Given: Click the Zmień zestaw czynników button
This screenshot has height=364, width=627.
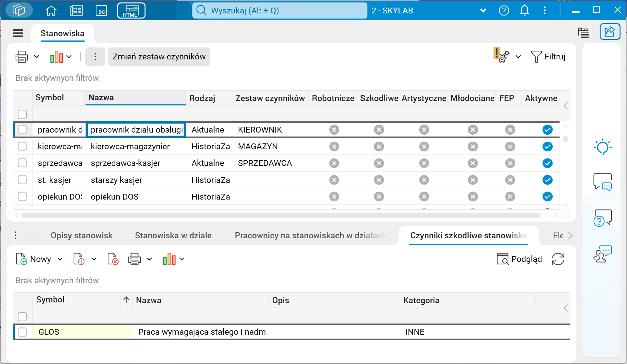Looking at the screenshot, I should pyautogui.click(x=159, y=57).
